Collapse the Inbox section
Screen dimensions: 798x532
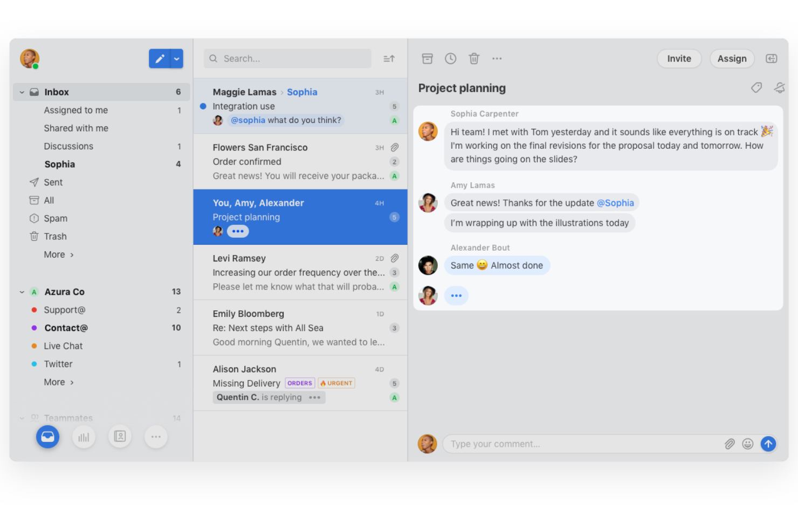[x=22, y=92]
